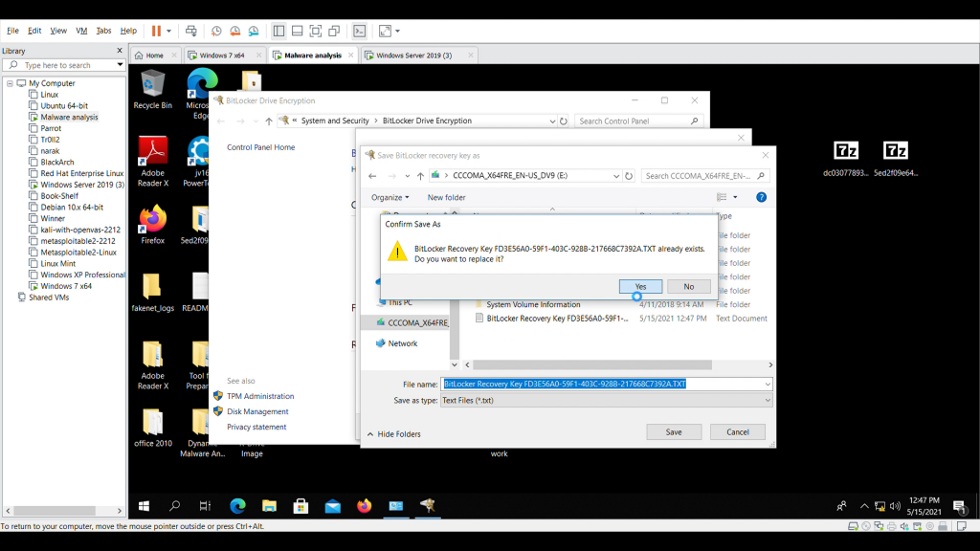Go back in the save dialog navigation
The height and width of the screenshot is (551, 980).
click(372, 176)
